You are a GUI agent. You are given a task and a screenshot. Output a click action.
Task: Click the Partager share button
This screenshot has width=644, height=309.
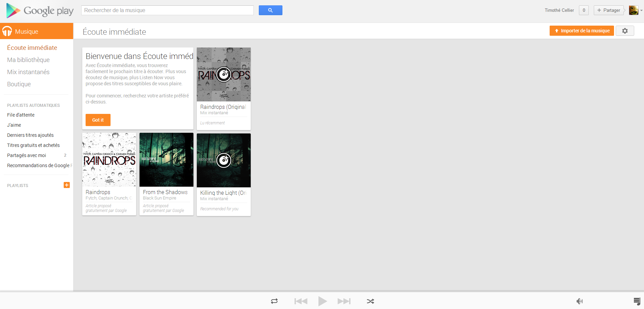(x=609, y=10)
